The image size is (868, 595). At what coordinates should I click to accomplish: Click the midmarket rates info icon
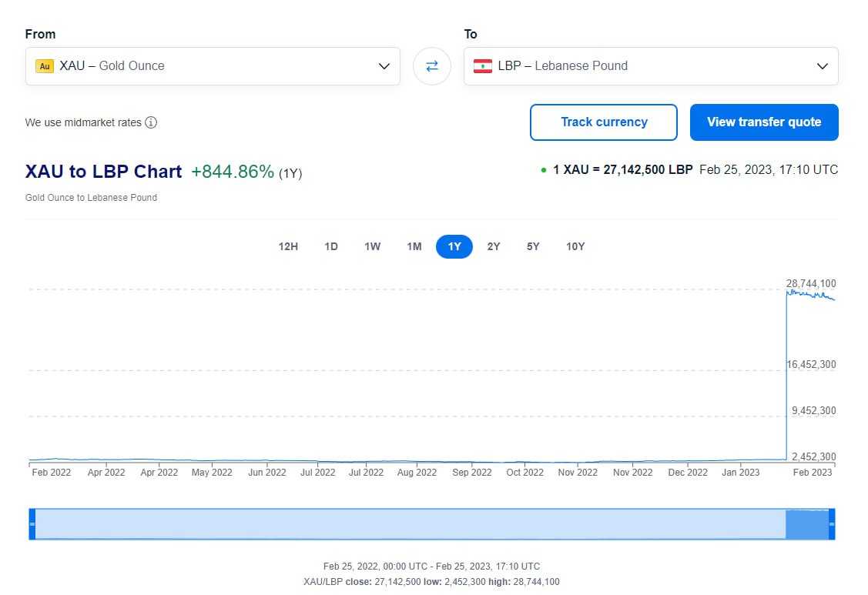tap(151, 122)
